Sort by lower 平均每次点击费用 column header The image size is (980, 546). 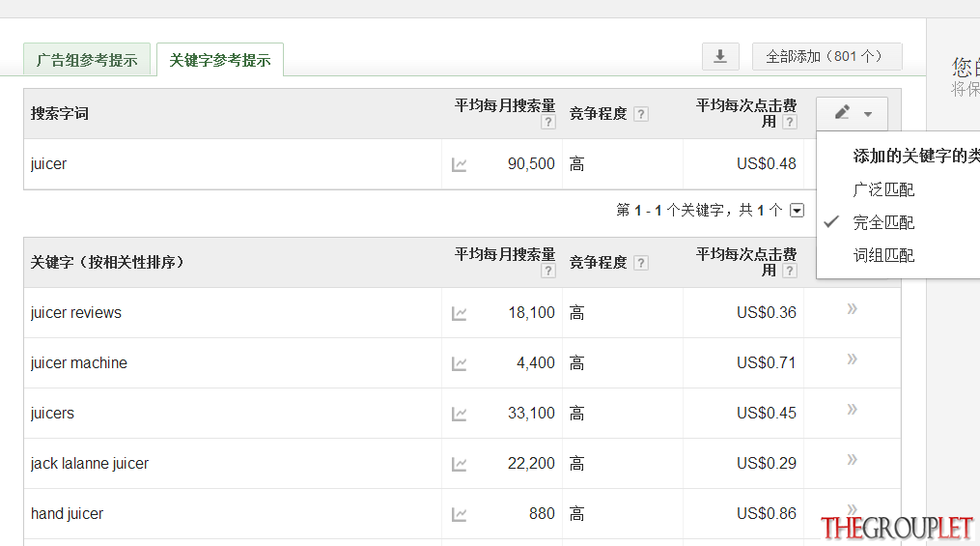(746, 262)
